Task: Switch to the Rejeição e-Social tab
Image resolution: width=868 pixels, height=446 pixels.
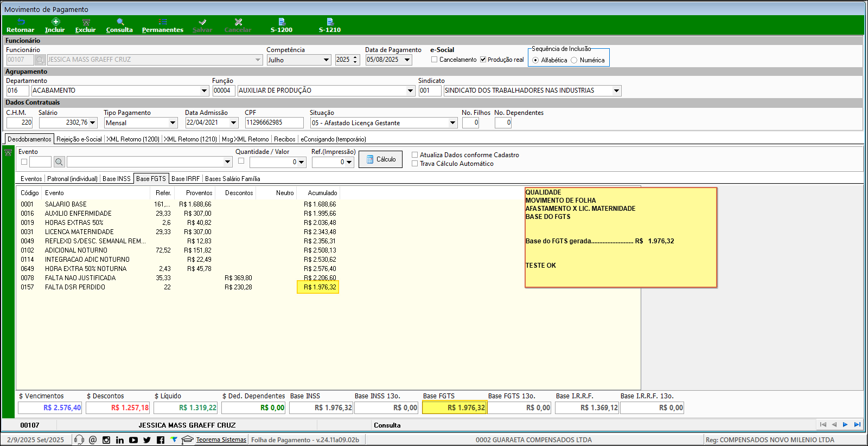Action: coord(79,139)
